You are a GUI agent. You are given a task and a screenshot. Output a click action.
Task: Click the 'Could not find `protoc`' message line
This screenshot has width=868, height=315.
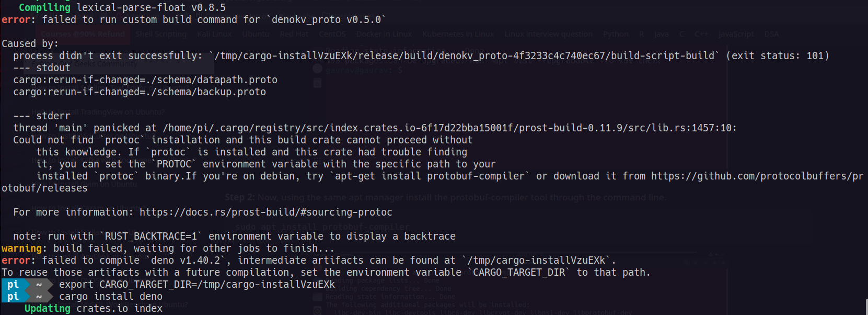243,140
